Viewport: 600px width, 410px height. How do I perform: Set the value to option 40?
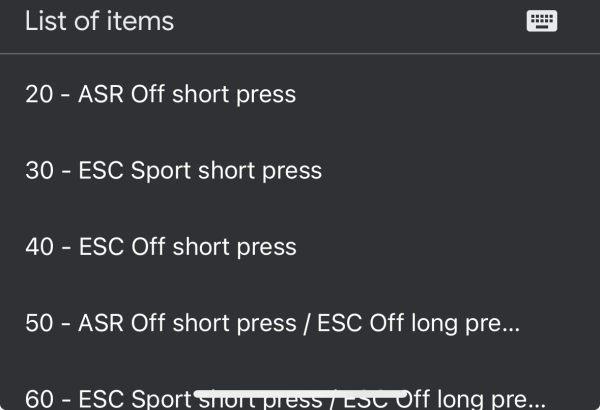pyautogui.click(x=160, y=246)
